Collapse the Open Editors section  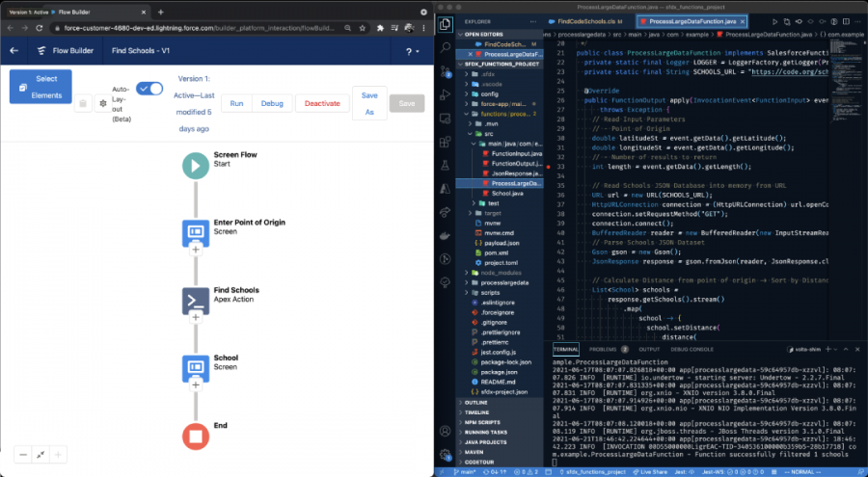point(500,35)
